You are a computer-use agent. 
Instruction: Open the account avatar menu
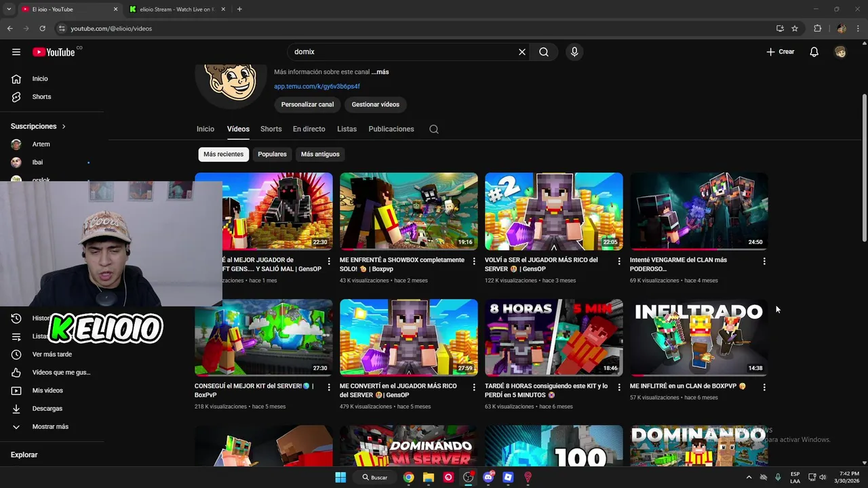click(840, 52)
